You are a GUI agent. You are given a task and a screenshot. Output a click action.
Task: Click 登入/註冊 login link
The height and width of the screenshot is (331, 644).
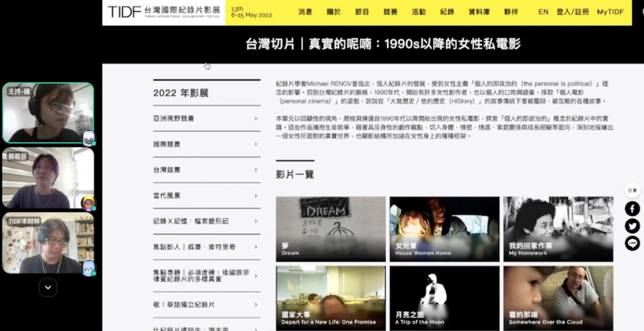click(x=573, y=12)
